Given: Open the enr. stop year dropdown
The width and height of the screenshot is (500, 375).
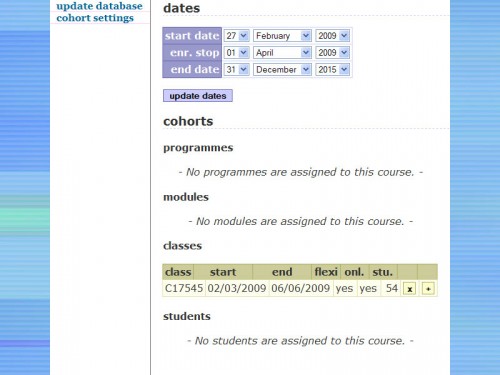Looking at the screenshot, I should pos(332,53).
